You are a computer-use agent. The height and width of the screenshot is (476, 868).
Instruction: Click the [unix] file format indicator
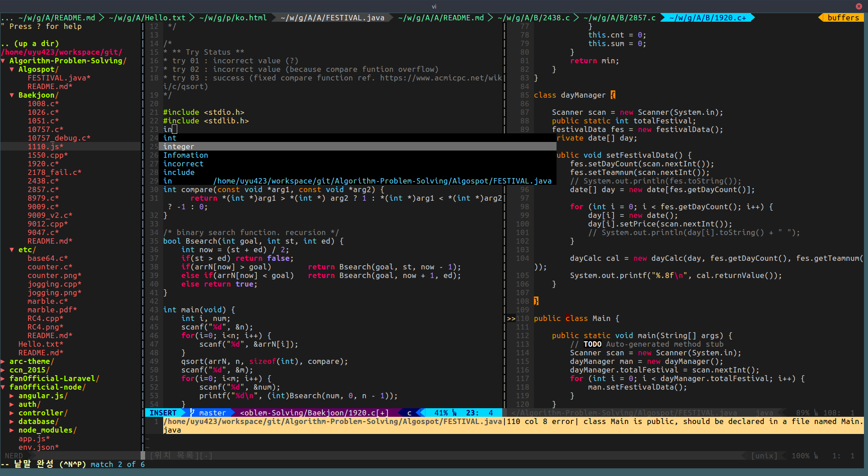(764, 456)
